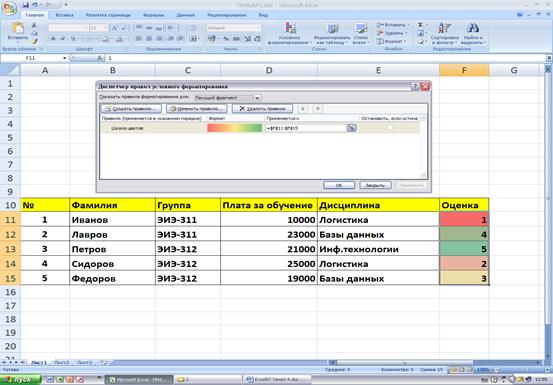Click the AutoSum sigma icon
This screenshot has width=553, height=385.
[420, 25]
